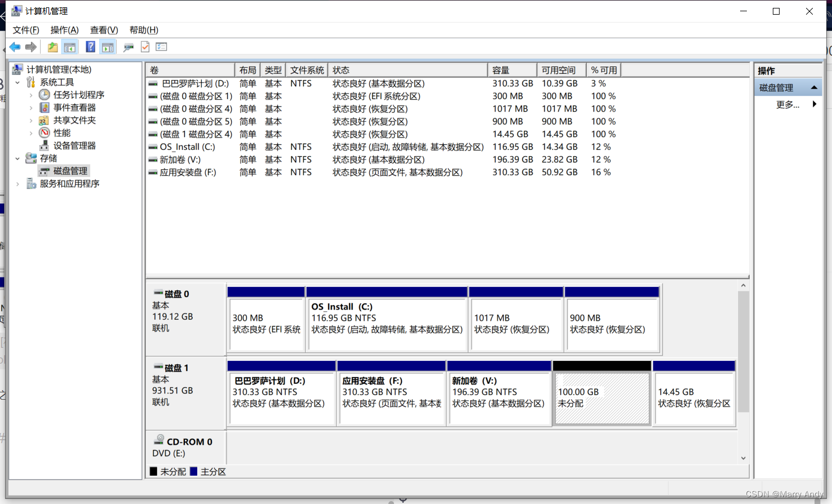Toggle Show/Hide Action Pane toolbar button
This screenshot has height=504, width=832.
(108, 47)
